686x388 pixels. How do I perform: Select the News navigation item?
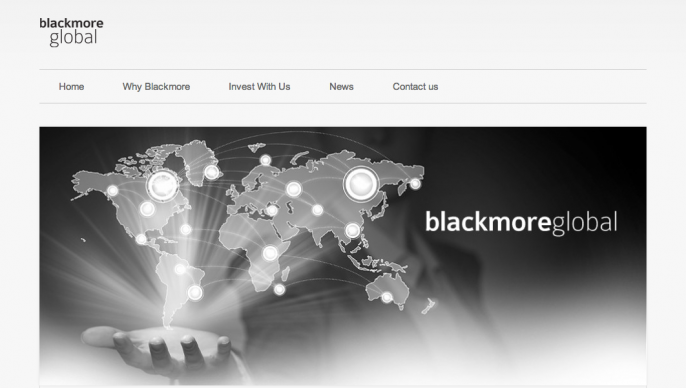(341, 87)
